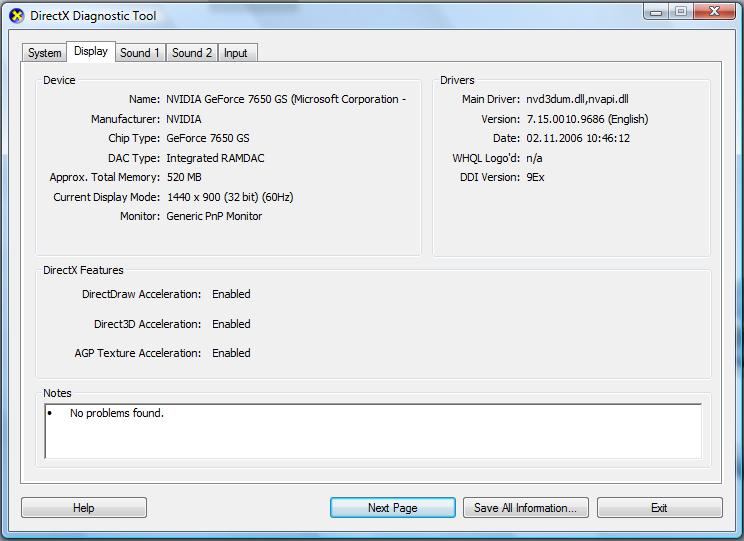Click the 'Device' group label
The width and height of the screenshot is (744, 541).
tap(59, 80)
